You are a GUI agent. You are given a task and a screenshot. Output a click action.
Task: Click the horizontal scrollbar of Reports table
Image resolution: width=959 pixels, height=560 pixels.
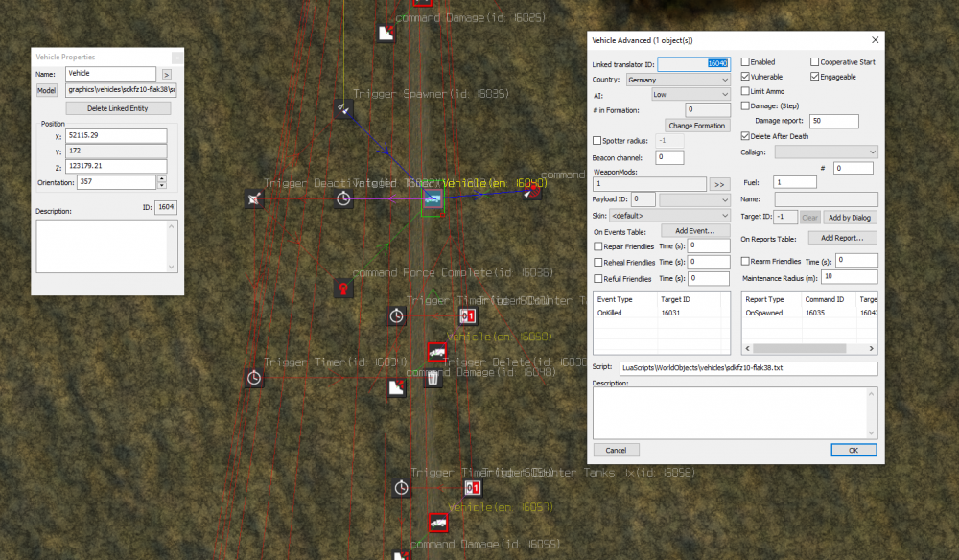click(809, 348)
